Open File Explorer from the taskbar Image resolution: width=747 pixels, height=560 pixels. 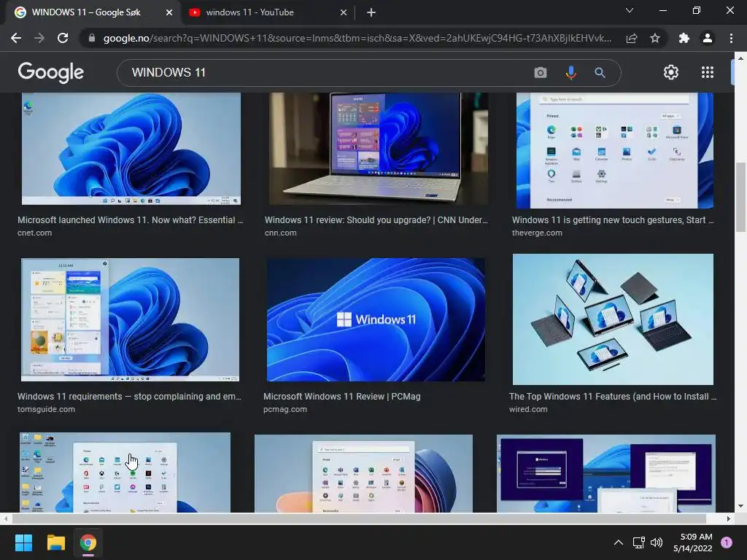click(55, 542)
